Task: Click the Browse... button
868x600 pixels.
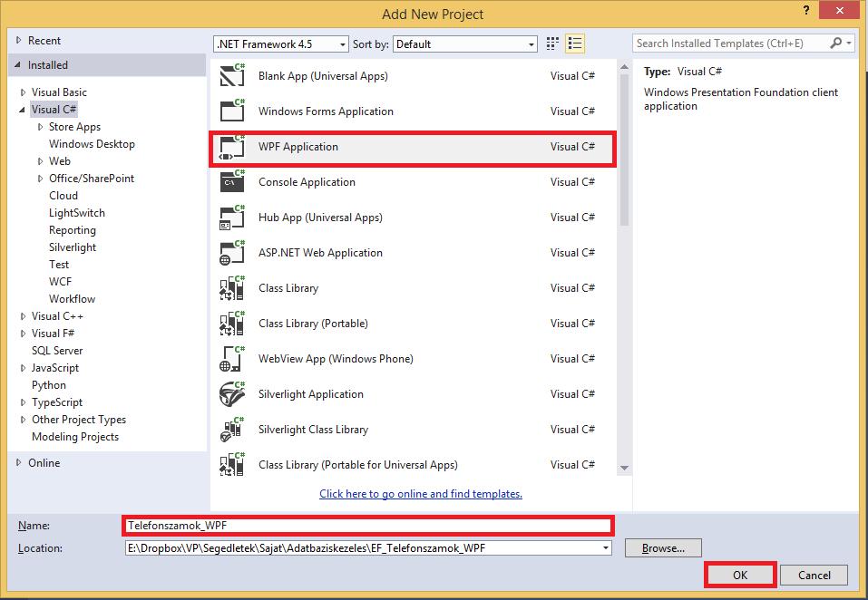Action: (663, 548)
